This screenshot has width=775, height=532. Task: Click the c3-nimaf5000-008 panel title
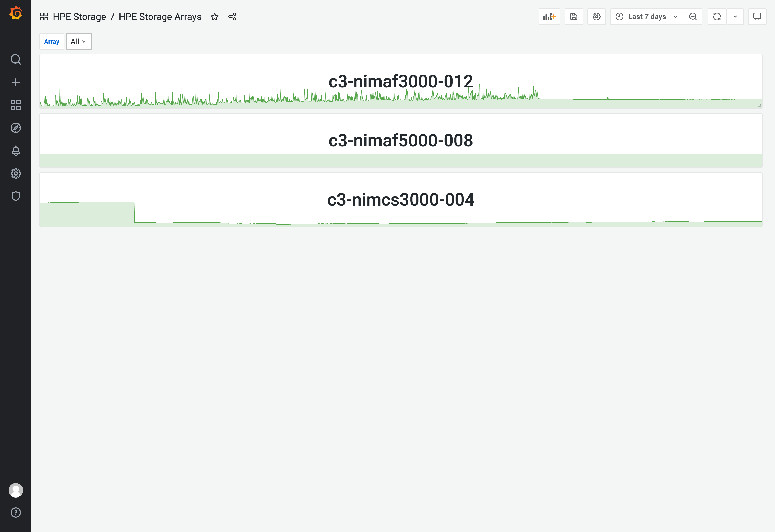click(400, 141)
